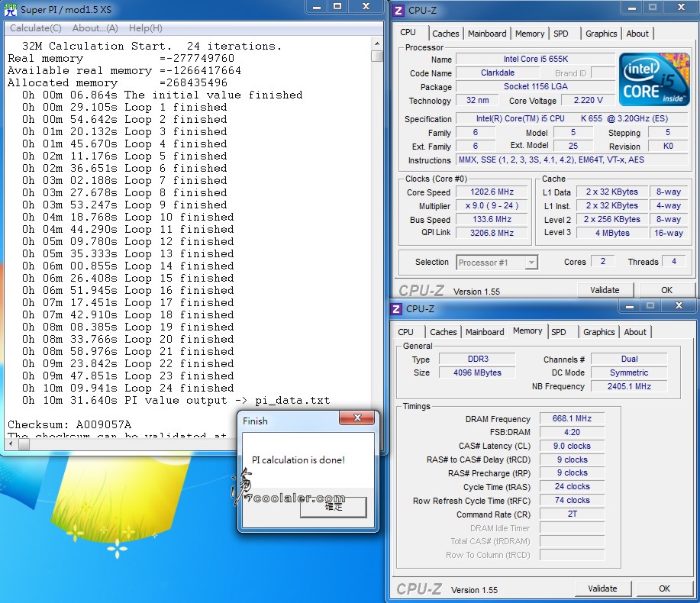700x603 pixels.
Task: Switch to Caches tab in upper CPU-Z window
Action: (446, 34)
